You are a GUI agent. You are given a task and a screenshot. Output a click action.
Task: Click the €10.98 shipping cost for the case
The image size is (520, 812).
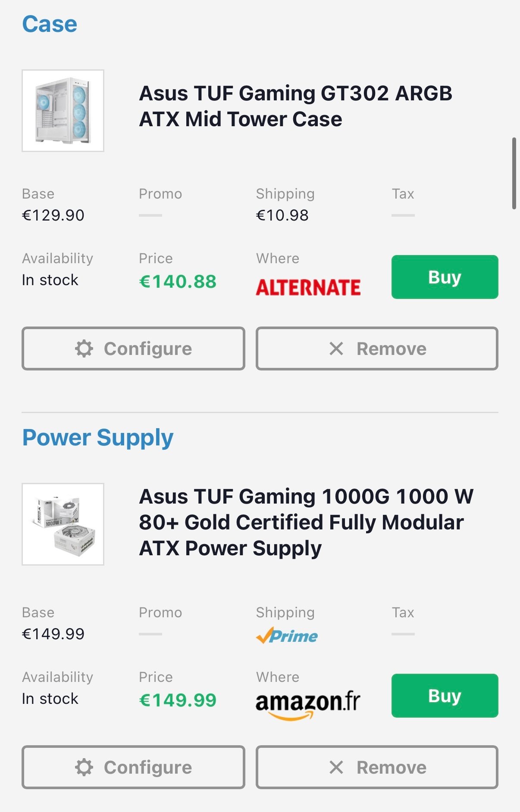tap(282, 215)
